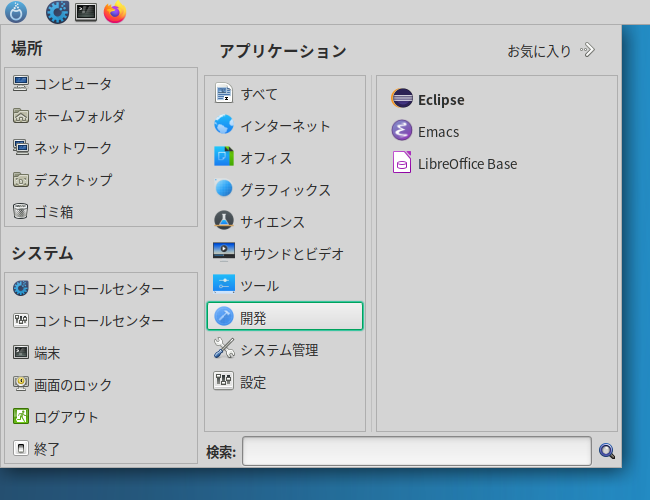Select the ツール category icon
Image resolution: width=650 pixels, height=500 pixels.
224,284
